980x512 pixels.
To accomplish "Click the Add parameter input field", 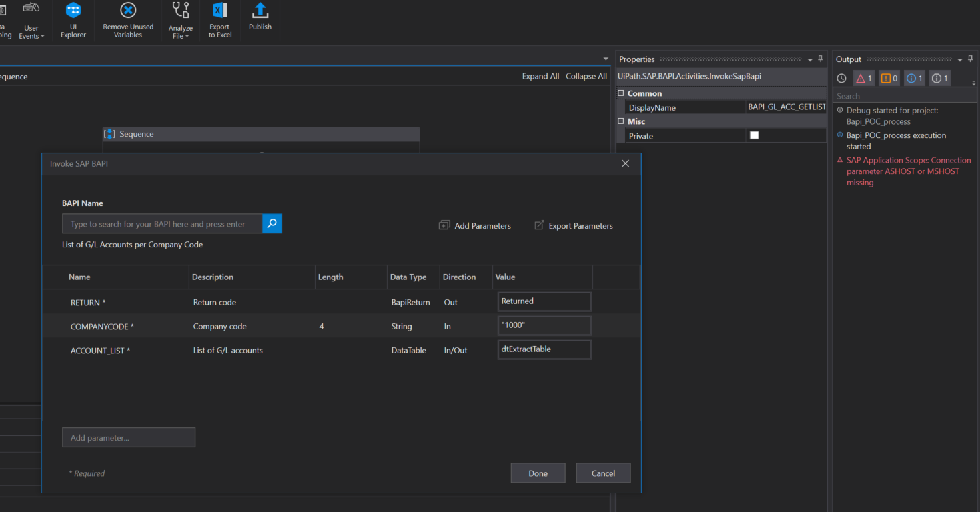I will [x=129, y=438].
